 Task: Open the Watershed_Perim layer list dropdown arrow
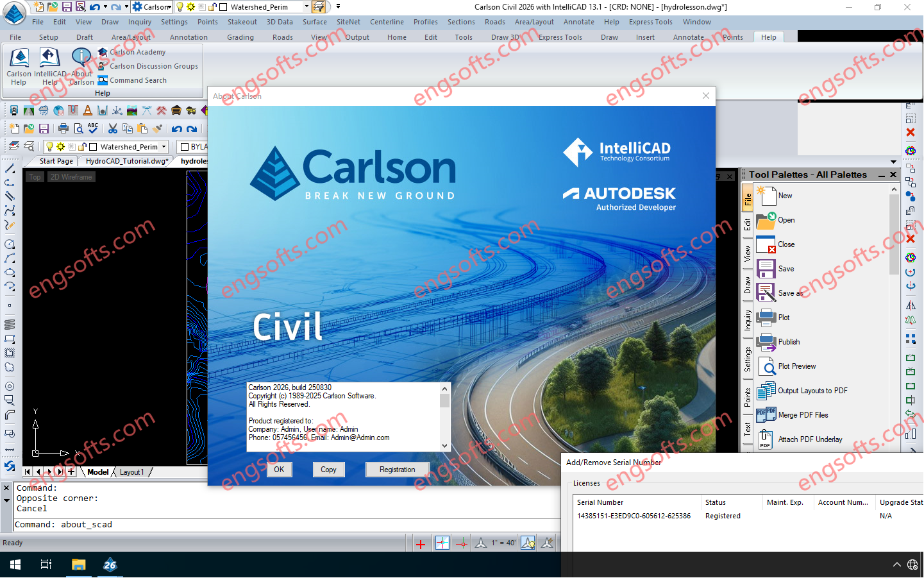point(164,146)
